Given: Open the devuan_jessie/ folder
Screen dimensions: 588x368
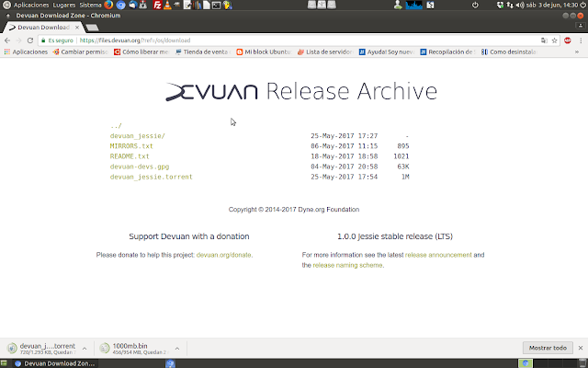Looking at the screenshot, I should tap(137, 136).
